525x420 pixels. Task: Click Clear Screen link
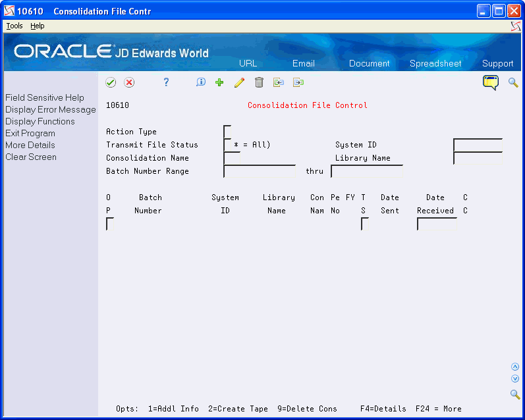coord(31,157)
